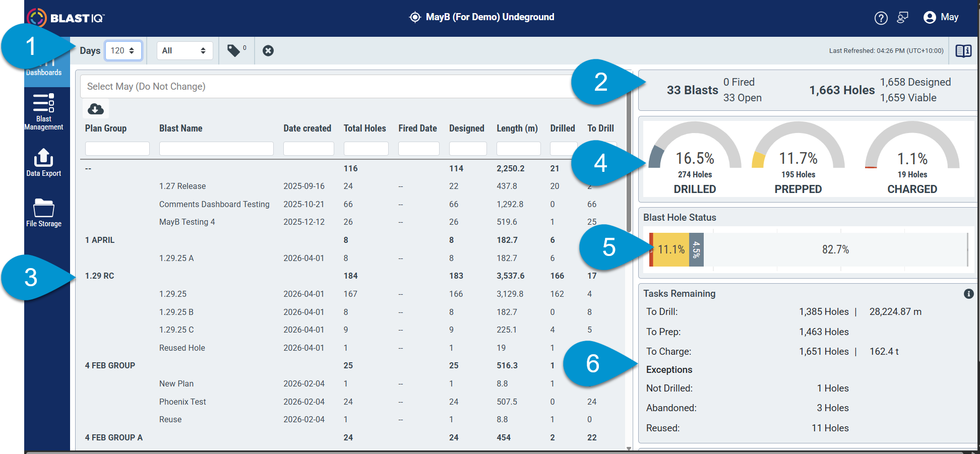The image size is (980, 454).
Task: Download table using the cloud icon
Action: pos(96,109)
